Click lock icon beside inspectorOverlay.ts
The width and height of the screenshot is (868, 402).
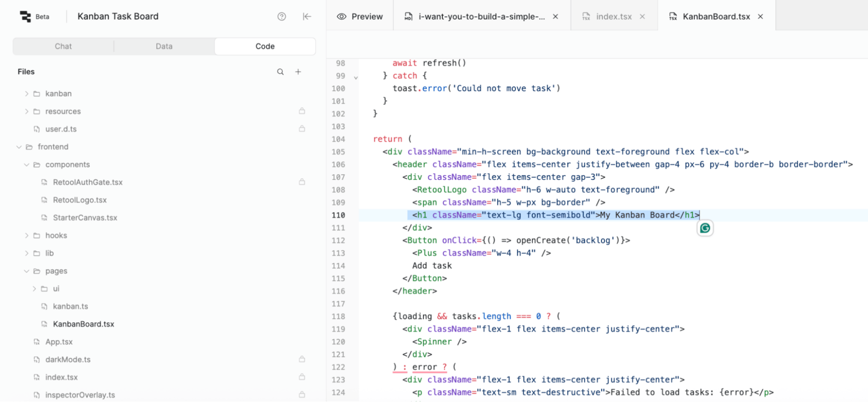[x=302, y=395]
